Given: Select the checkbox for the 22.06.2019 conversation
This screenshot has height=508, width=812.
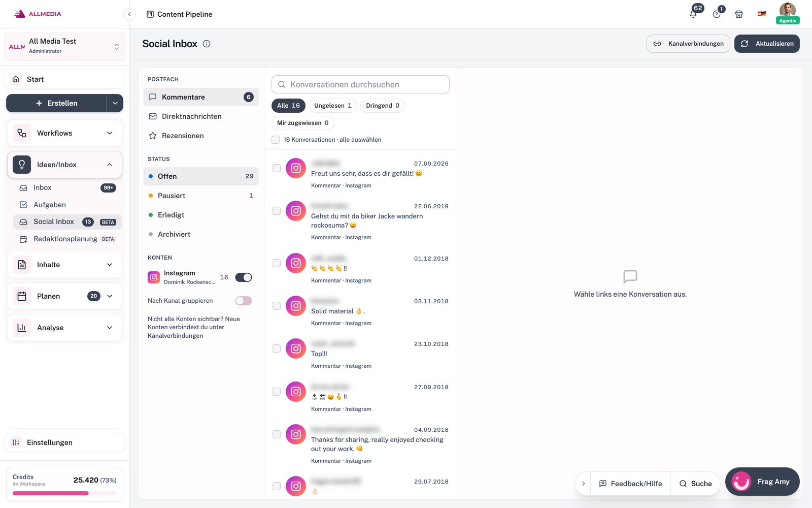Looking at the screenshot, I should pos(277,211).
